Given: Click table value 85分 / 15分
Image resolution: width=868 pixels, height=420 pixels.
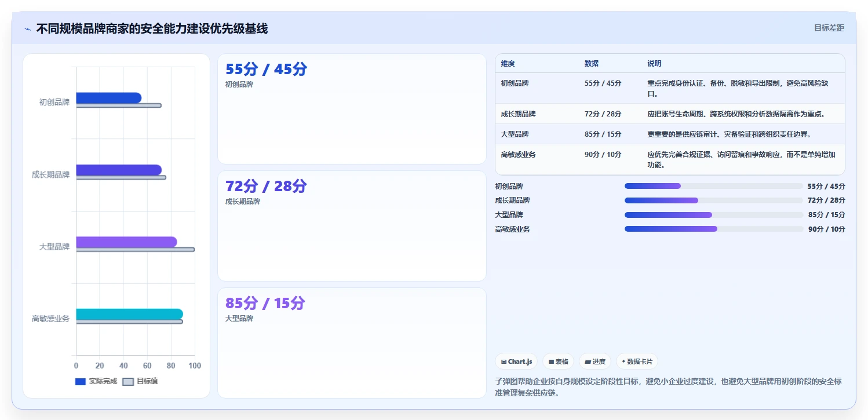Looking at the screenshot, I should coord(603,134).
